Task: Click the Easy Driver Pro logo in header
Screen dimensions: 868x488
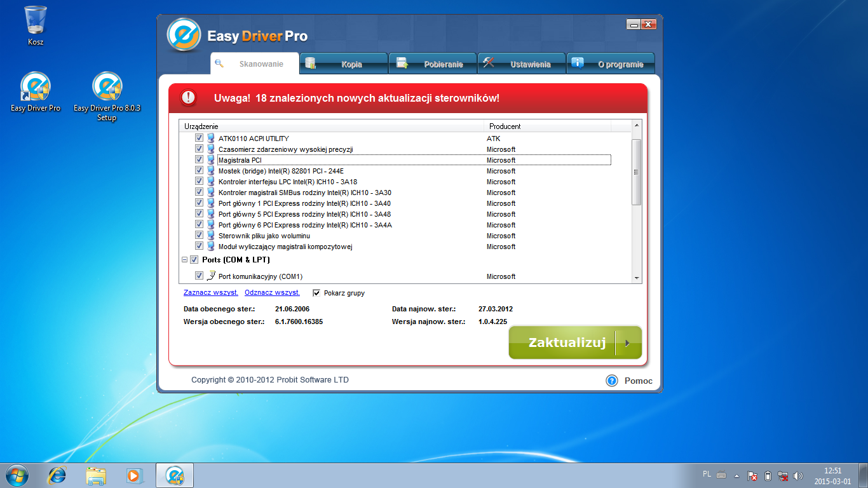Action: (x=184, y=35)
